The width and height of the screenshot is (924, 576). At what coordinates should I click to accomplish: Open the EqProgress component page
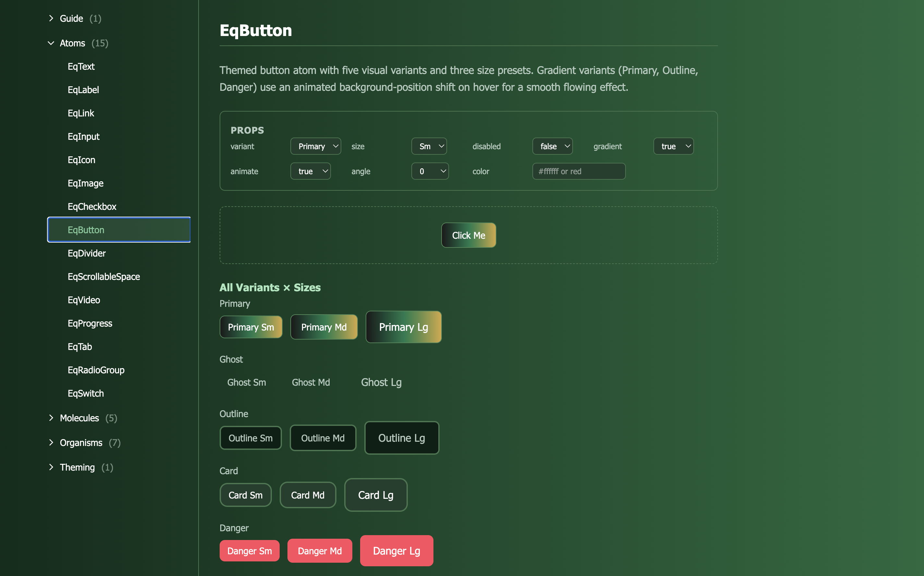[x=90, y=323]
